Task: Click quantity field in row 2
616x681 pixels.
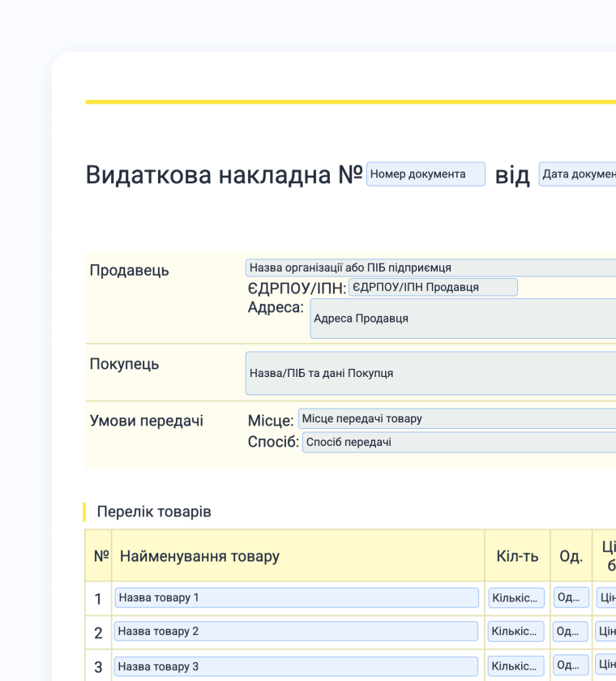Action: point(515,631)
